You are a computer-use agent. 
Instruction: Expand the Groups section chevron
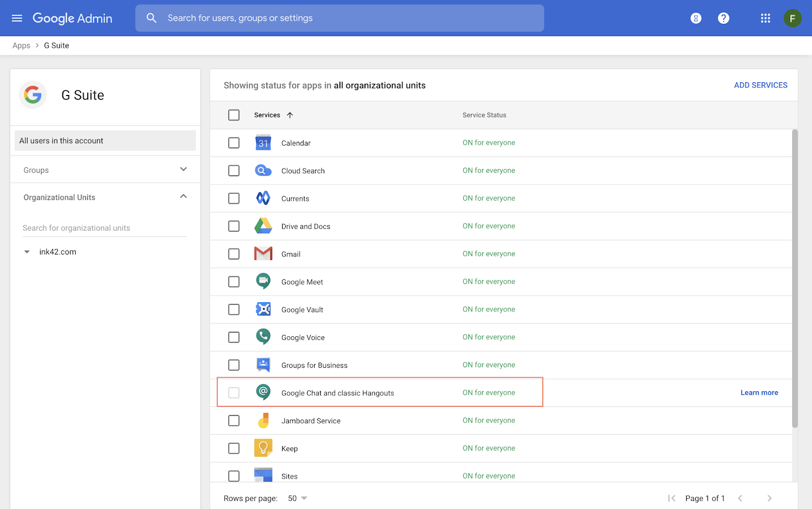184,169
